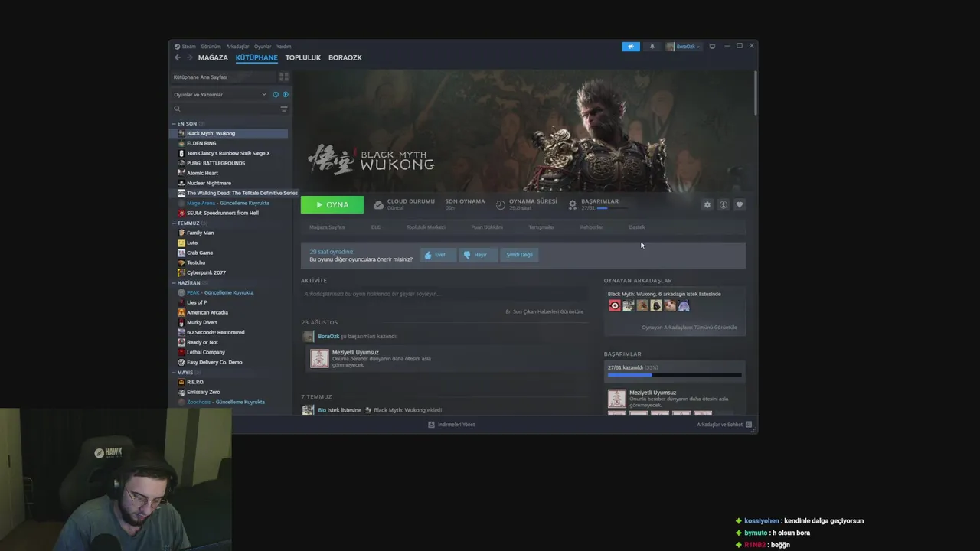Choose Hayır thumbs-down recommendation

click(478, 255)
